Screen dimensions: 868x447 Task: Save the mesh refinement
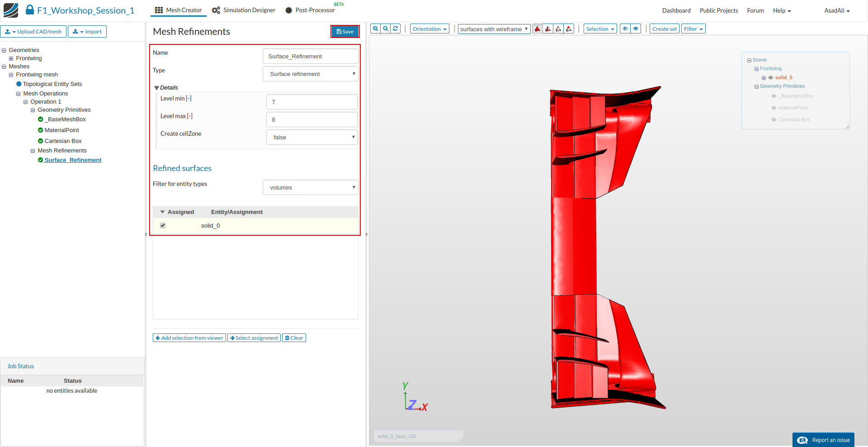tap(345, 31)
